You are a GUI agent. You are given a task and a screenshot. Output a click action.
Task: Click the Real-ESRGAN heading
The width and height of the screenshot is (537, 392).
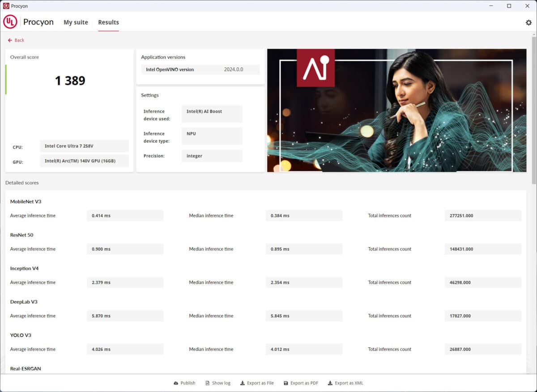26,369
